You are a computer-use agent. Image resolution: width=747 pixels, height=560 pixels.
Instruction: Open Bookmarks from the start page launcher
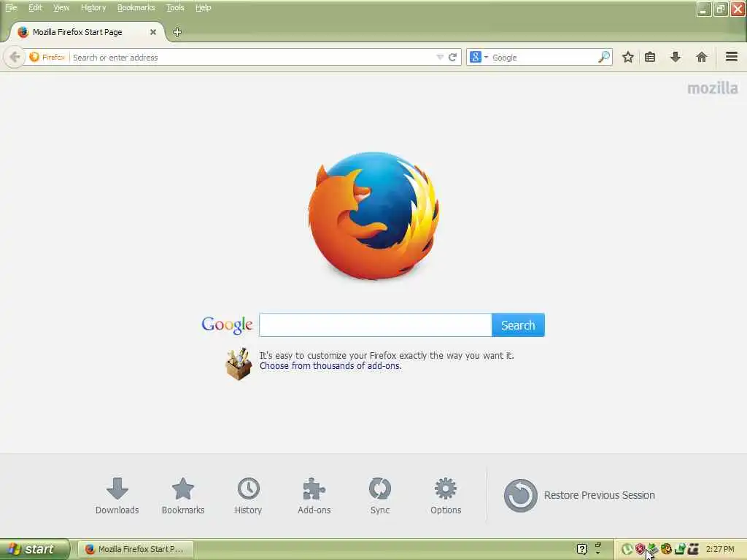(183, 496)
